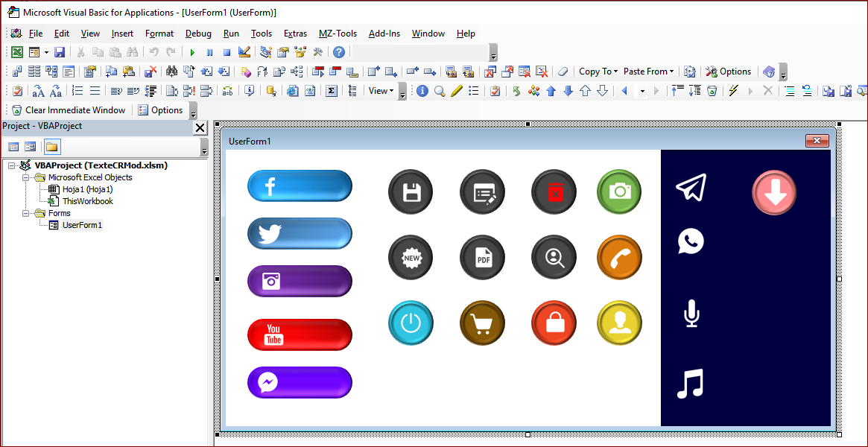The height and width of the screenshot is (447, 868).
Task: Select the green camera icon
Action: tap(619, 192)
